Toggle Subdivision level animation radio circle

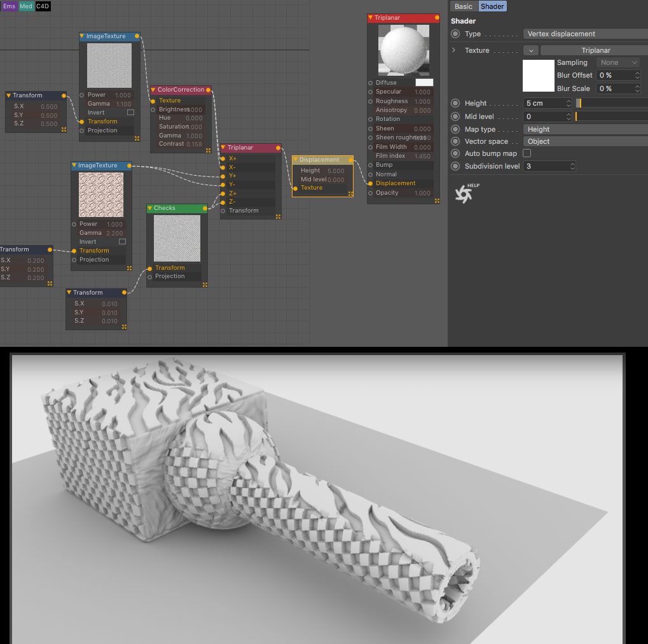click(455, 166)
